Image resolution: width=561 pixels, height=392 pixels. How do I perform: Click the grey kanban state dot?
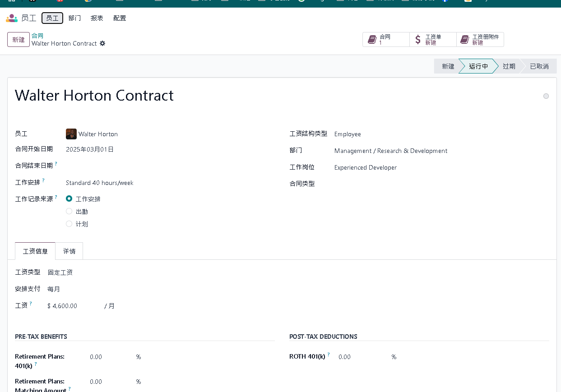point(546,96)
